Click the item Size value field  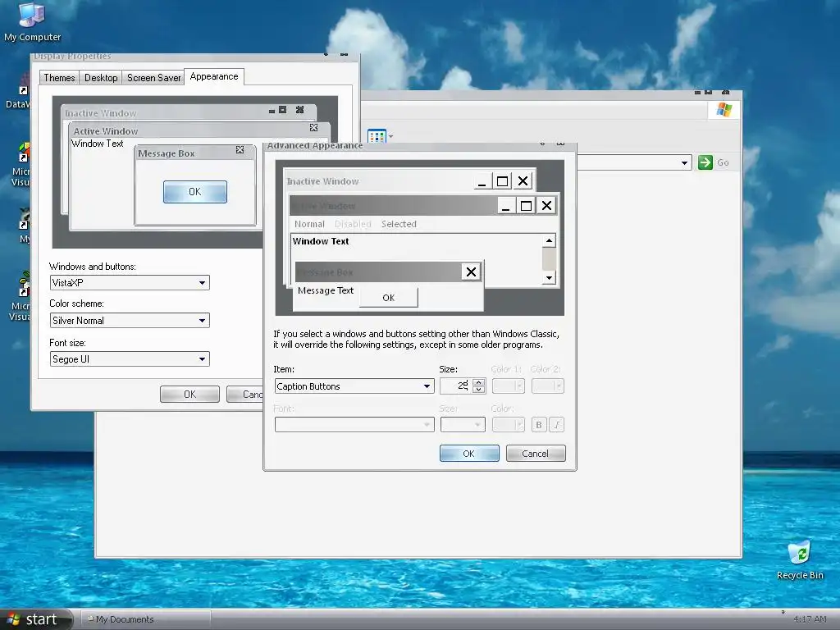coord(456,386)
